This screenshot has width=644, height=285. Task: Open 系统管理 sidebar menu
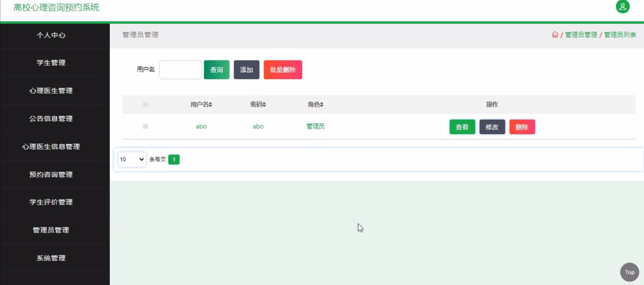[54, 258]
